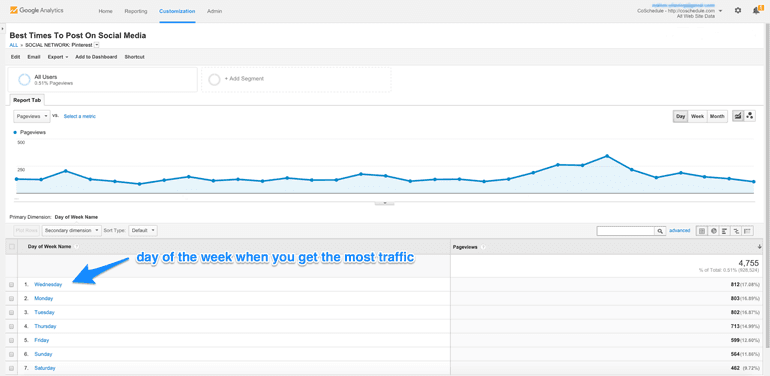Open the Social Network Pinterest breadcrumb dropdown
770x376 pixels.
click(96, 45)
